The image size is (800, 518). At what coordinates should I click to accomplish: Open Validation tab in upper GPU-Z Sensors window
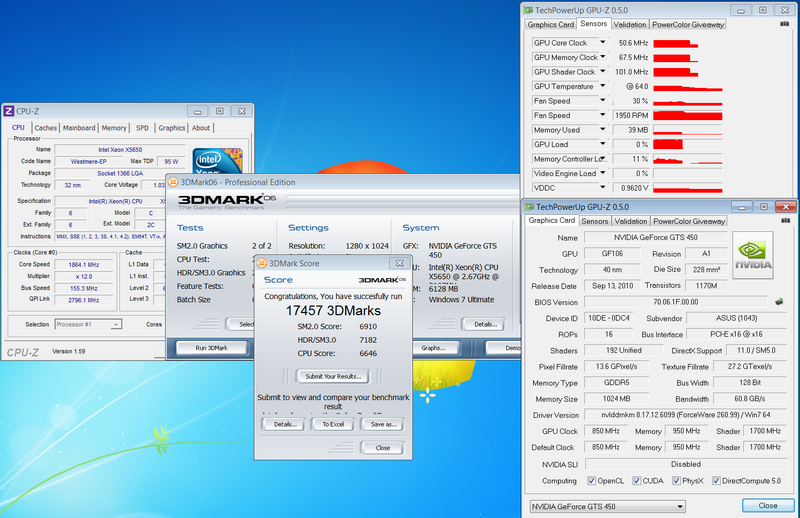click(x=629, y=24)
